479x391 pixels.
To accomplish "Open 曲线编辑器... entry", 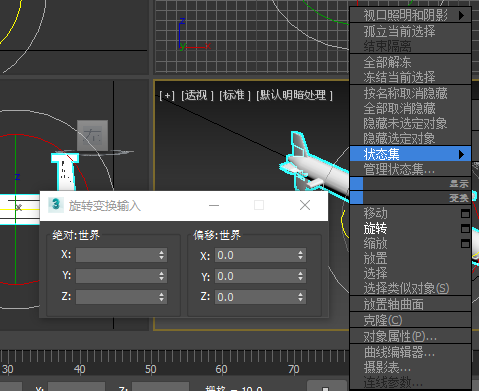I will coord(410,352).
